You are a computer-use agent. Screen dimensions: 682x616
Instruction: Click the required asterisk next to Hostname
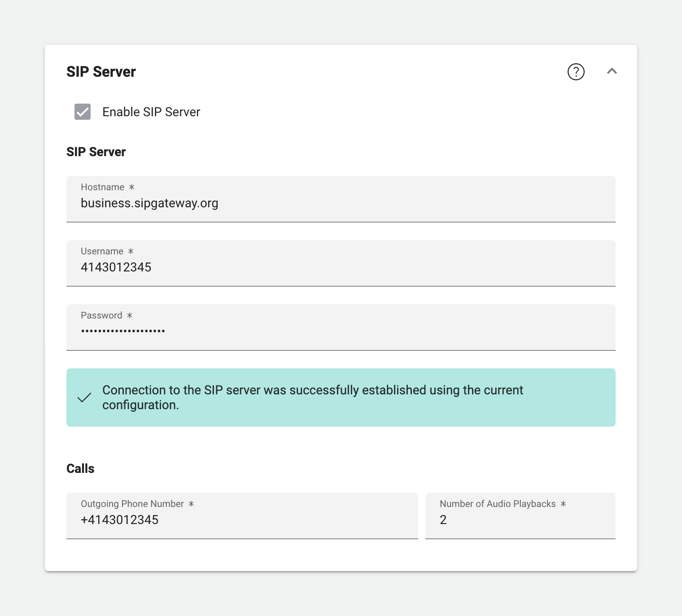click(131, 187)
